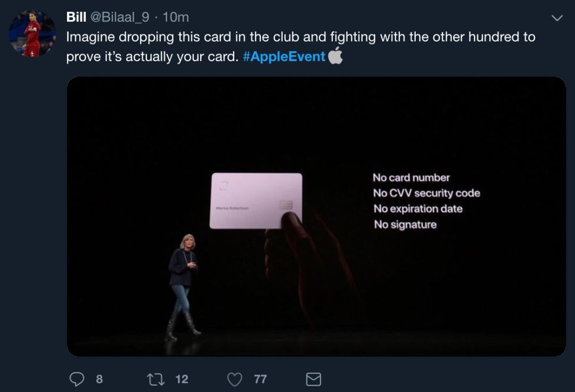View the 8 replies count
Viewport: 575px width, 392px height.
pos(100,379)
